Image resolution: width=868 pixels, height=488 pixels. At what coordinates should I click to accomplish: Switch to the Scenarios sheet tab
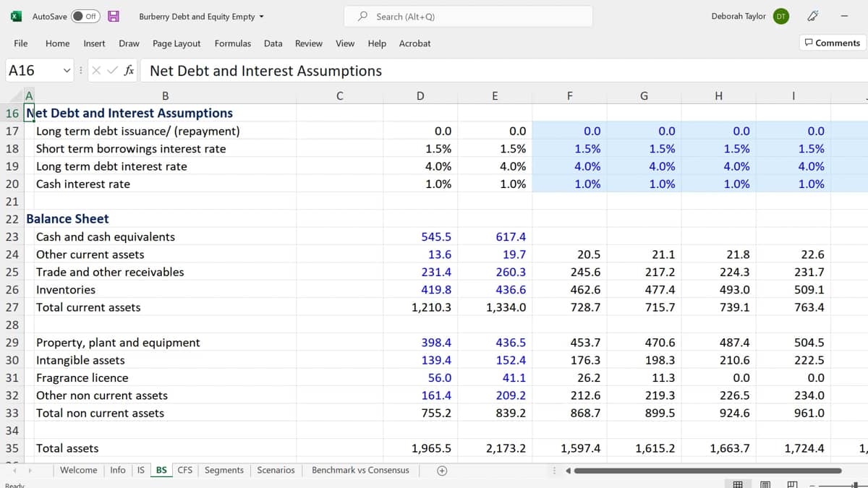click(x=276, y=470)
